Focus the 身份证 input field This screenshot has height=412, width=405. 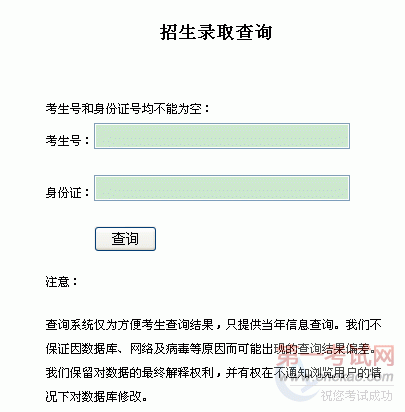click(x=222, y=188)
